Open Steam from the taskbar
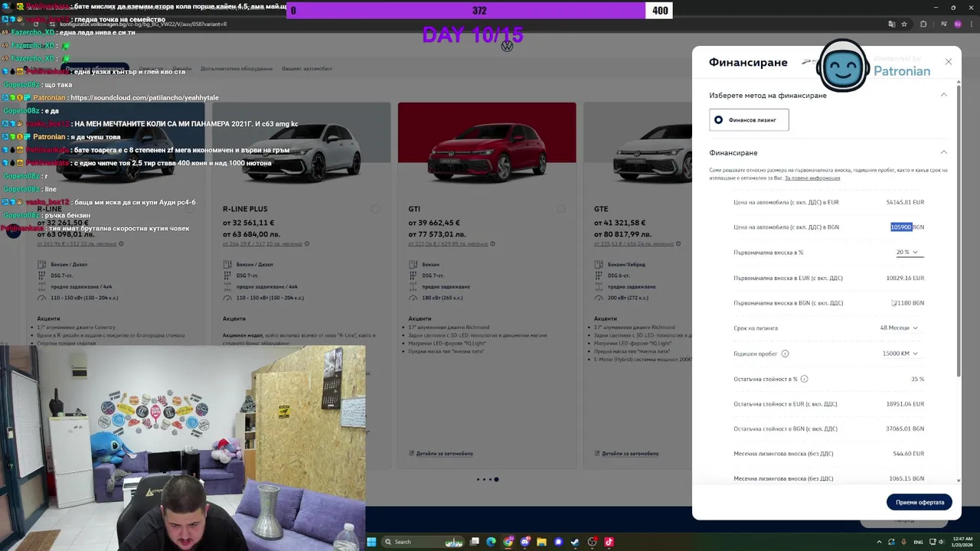The image size is (980, 551). [x=575, y=542]
